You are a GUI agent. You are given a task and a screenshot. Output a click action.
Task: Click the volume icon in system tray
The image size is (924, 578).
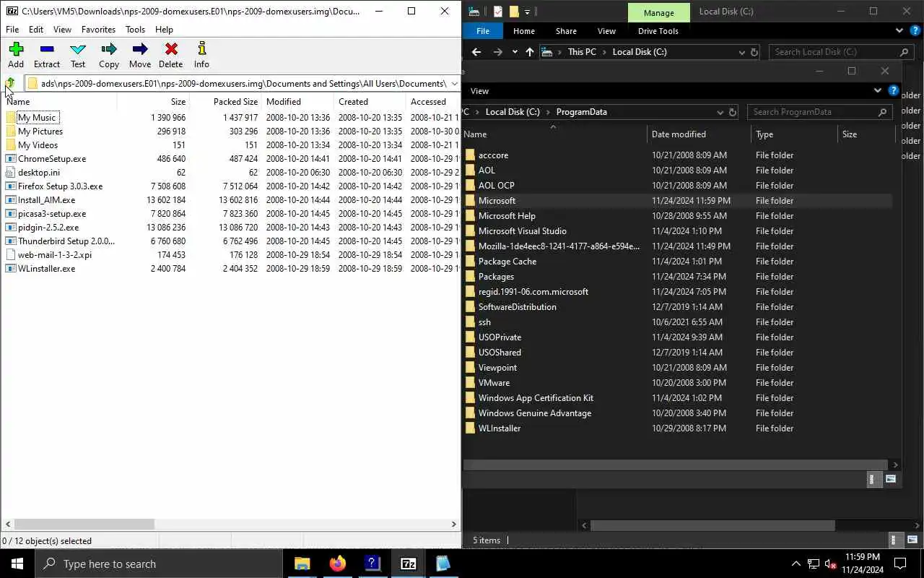pyautogui.click(x=831, y=564)
